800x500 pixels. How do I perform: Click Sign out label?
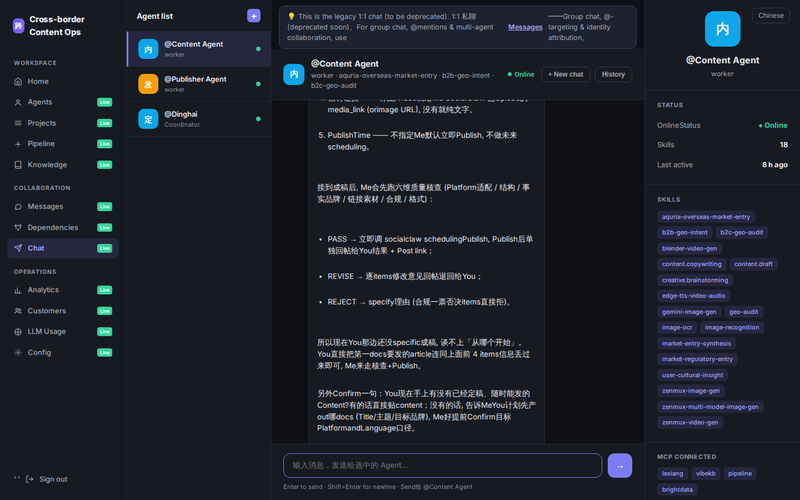53,479
